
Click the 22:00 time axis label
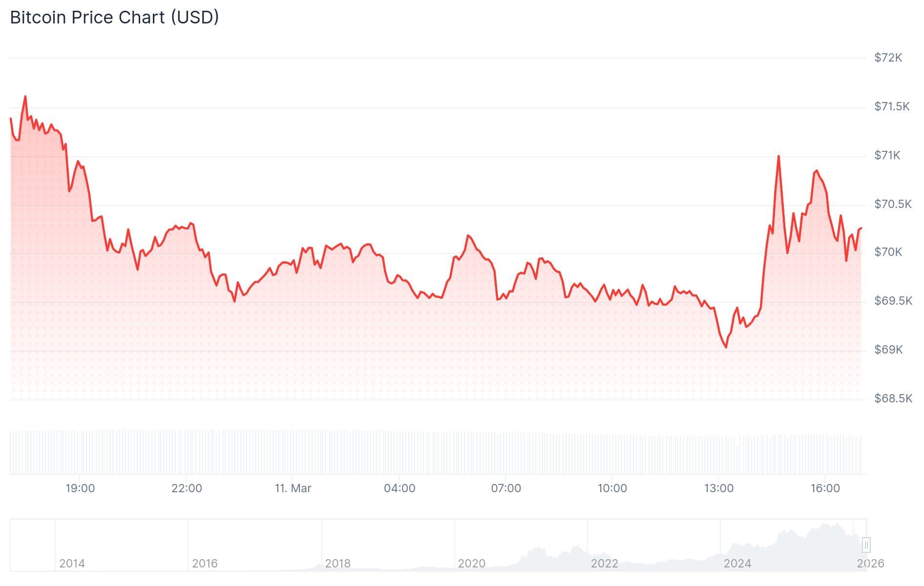tap(187, 488)
